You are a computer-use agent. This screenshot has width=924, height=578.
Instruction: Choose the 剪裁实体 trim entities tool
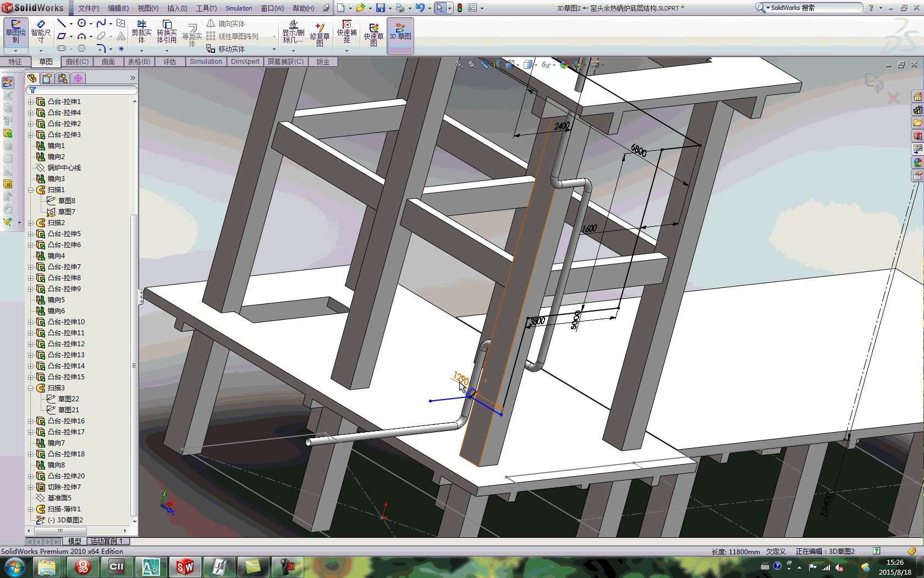[x=141, y=31]
